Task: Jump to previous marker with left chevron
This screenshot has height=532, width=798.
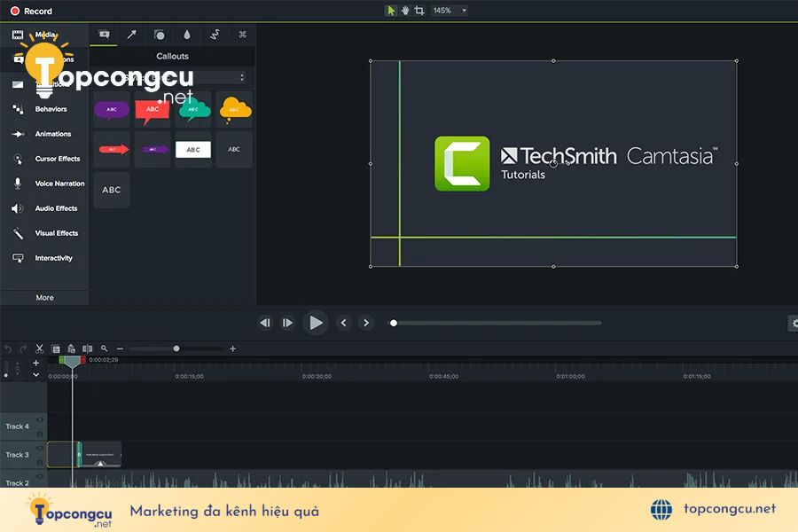Action: click(343, 323)
